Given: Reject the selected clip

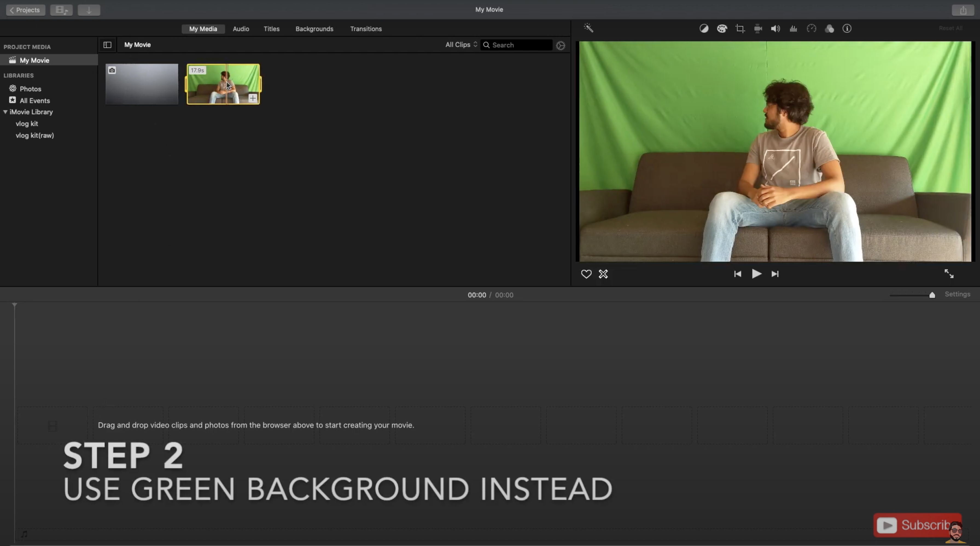Looking at the screenshot, I should click(603, 274).
